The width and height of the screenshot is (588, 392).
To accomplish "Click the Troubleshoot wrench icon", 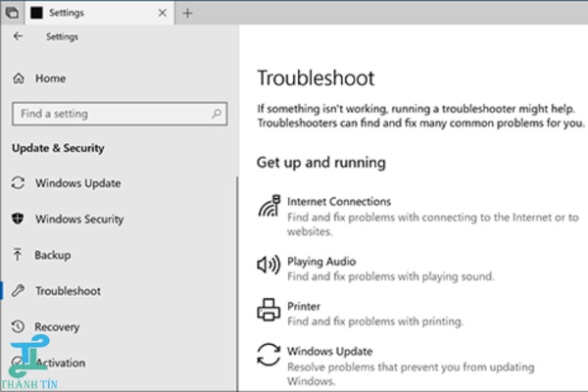I will tap(18, 291).
